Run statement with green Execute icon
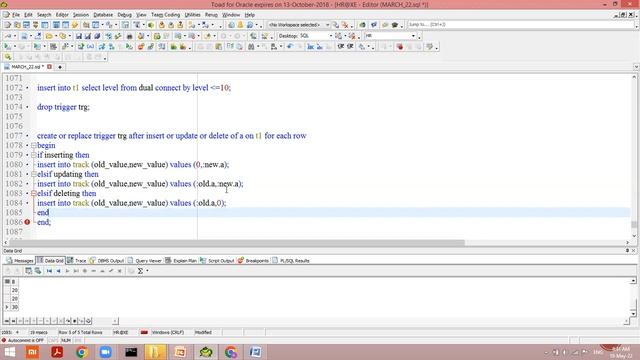Viewport: 640px width, 360px height. pos(7,47)
